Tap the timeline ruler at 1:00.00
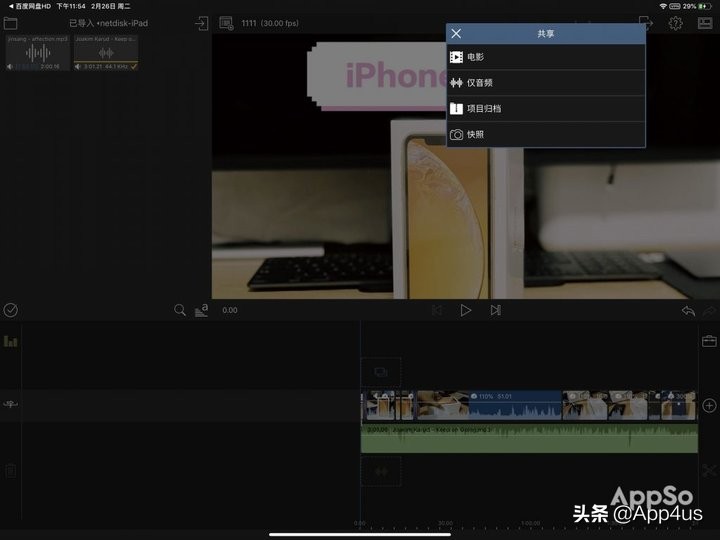Screen dimensions: 720x540 click(530, 523)
